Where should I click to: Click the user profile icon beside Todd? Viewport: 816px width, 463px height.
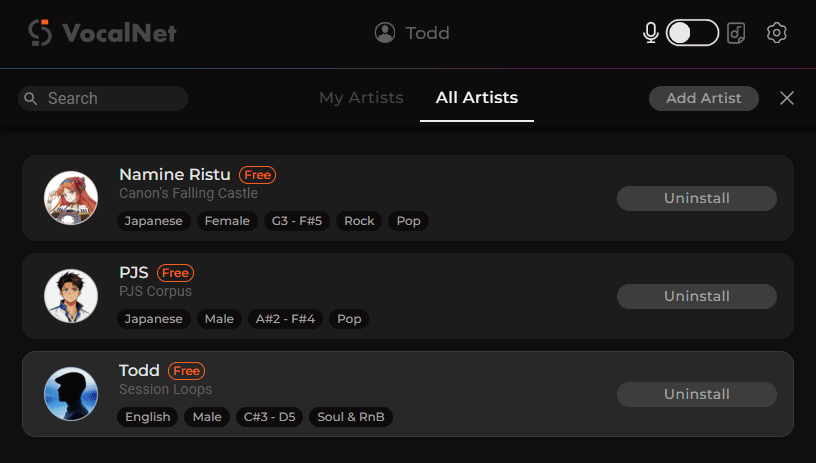pyautogui.click(x=385, y=33)
